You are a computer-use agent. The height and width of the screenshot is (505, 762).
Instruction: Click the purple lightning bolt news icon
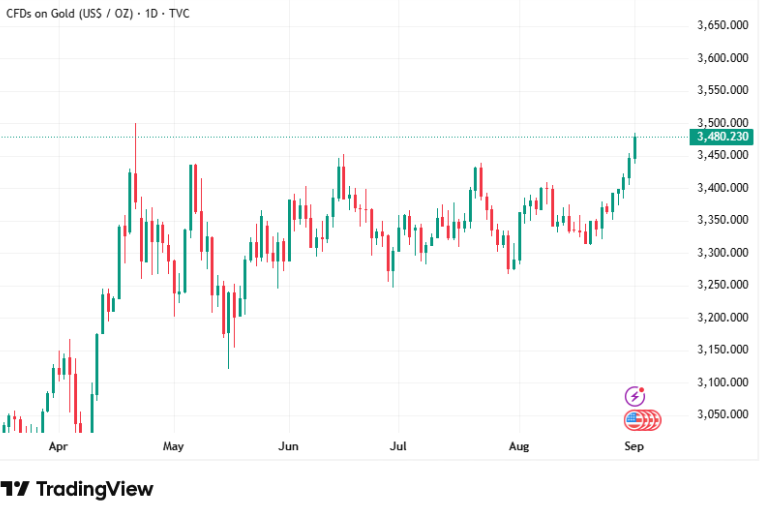click(x=635, y=396)
